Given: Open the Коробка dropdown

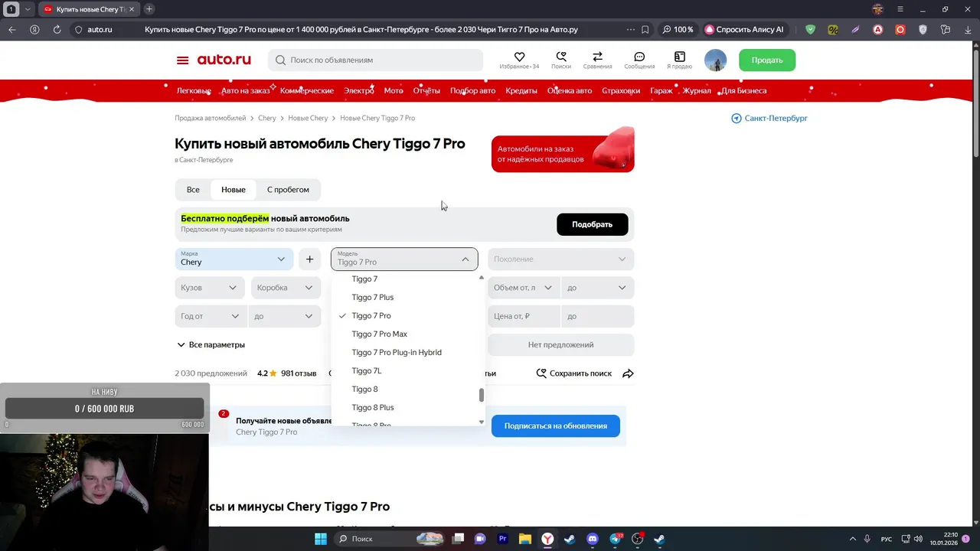Looking at the screenshot, I should (x=286, y=288).
